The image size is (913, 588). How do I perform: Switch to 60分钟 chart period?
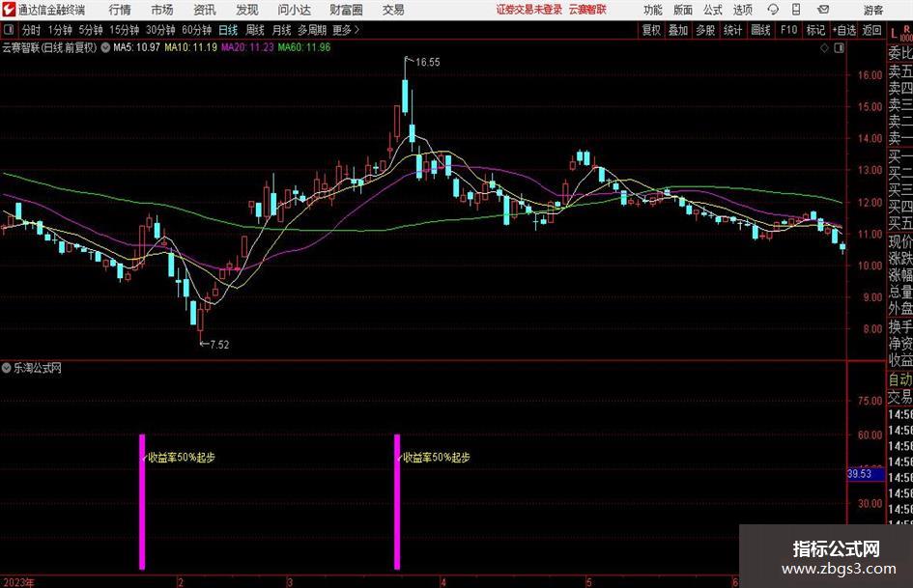coord(197,30)
